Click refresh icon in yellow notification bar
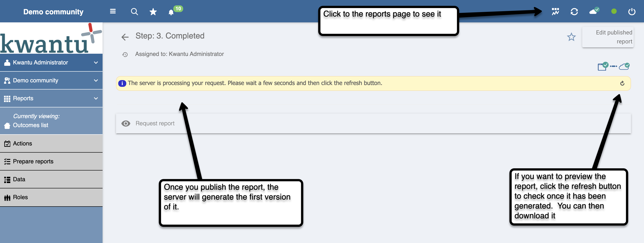Image resolution: width=644 pixels, height=243 pixels. point(622,83)
